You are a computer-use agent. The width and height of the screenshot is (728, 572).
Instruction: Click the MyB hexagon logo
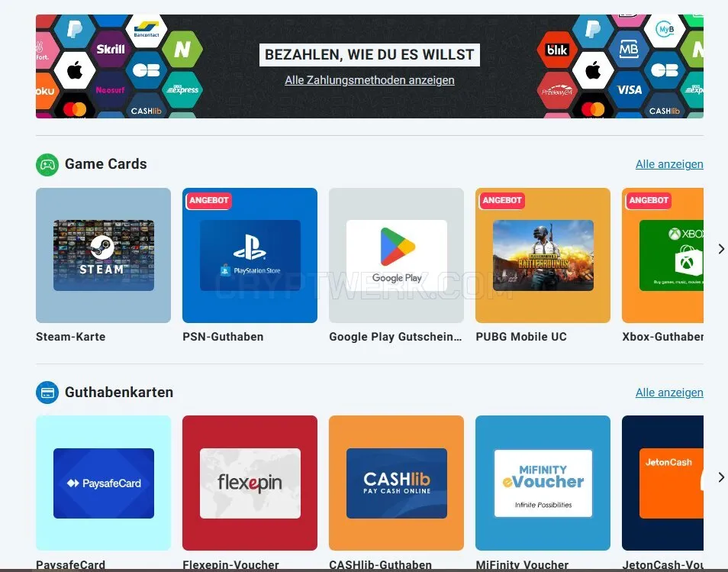[665, 30]
